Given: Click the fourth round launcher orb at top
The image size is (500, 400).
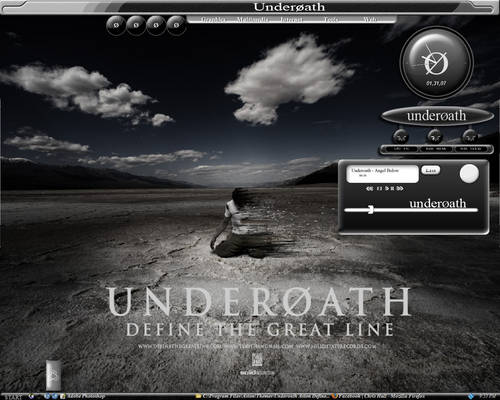Looking at the screenshot, I should click(176, 25).
